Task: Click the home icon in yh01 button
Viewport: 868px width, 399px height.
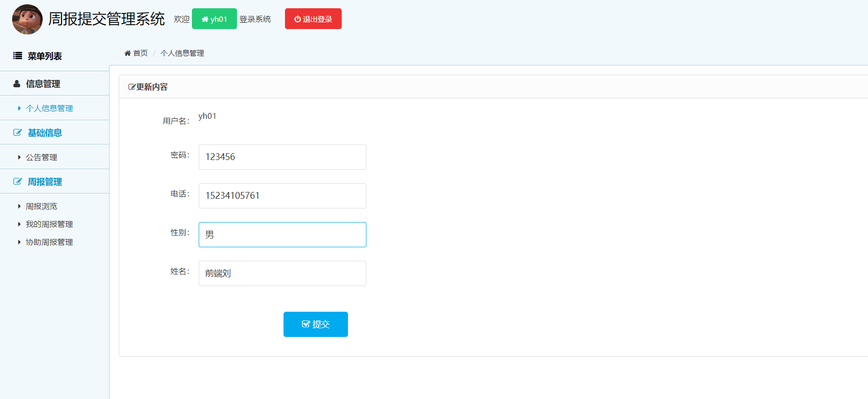Action: pos(205,19)
